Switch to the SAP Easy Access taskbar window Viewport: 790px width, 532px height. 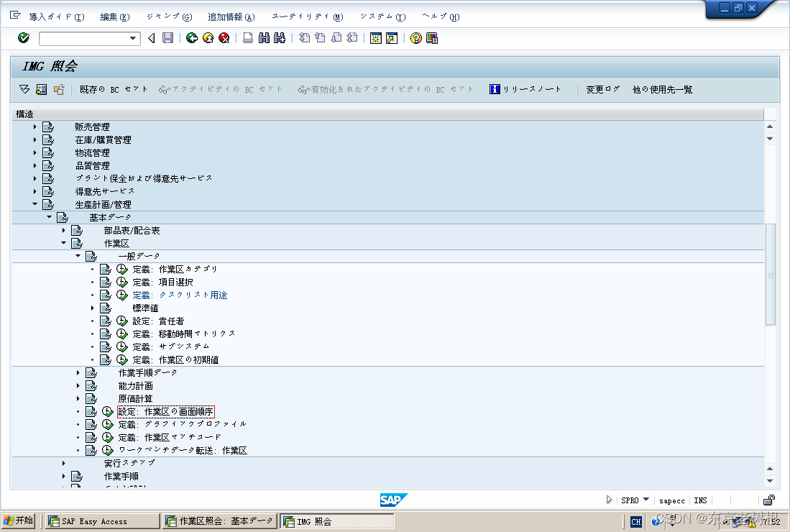pos(101,520)
